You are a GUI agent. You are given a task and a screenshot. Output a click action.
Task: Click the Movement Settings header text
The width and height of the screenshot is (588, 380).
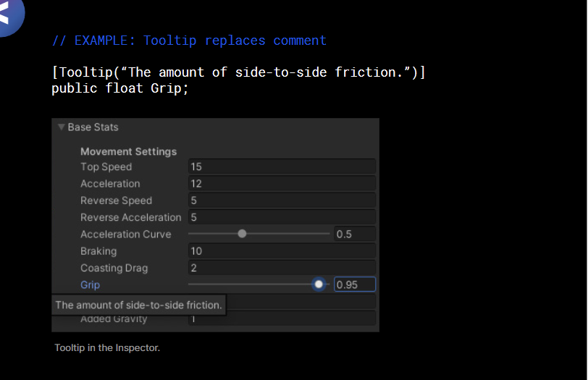click(129, 152)
